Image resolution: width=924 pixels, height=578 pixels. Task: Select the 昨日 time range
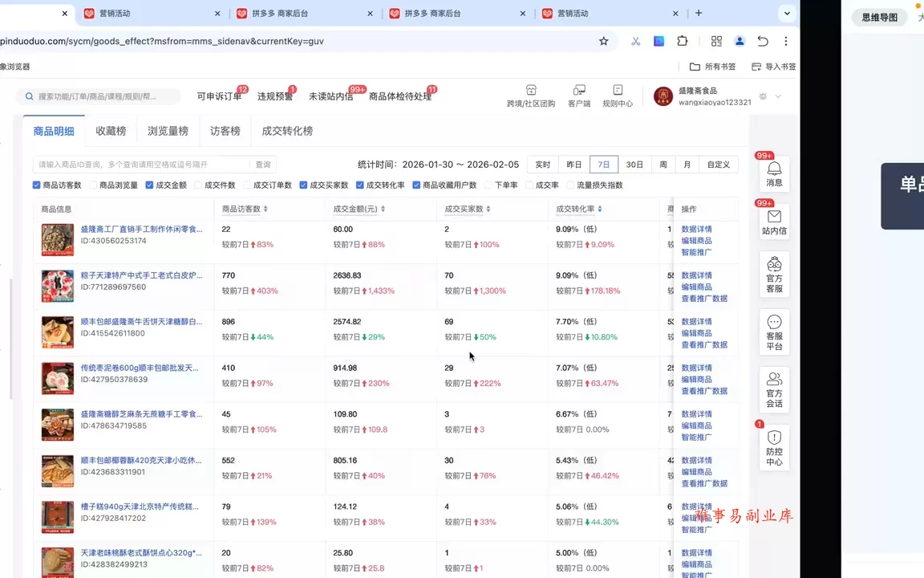[574, 165]
